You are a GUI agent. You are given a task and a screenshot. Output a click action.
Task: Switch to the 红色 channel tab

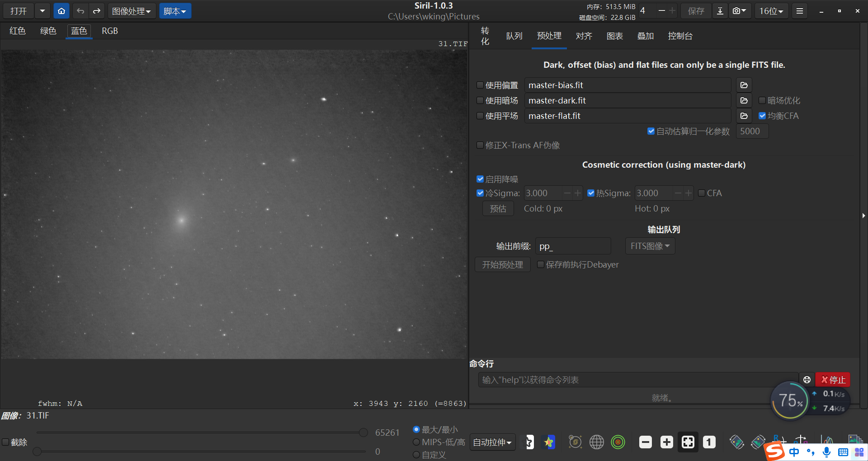pyautogui.click(x=18, y=31)
